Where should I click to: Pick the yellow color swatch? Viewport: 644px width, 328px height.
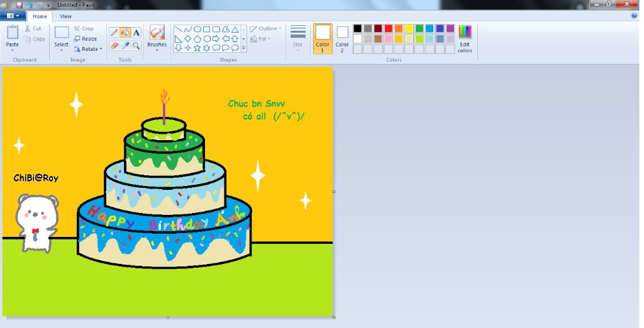tap(409, 28)
